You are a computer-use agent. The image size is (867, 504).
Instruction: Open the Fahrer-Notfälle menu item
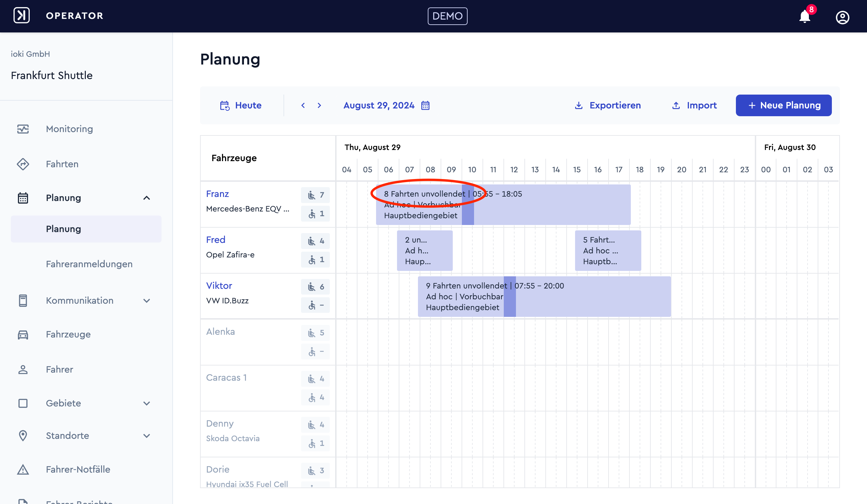(x=78, y=469)
